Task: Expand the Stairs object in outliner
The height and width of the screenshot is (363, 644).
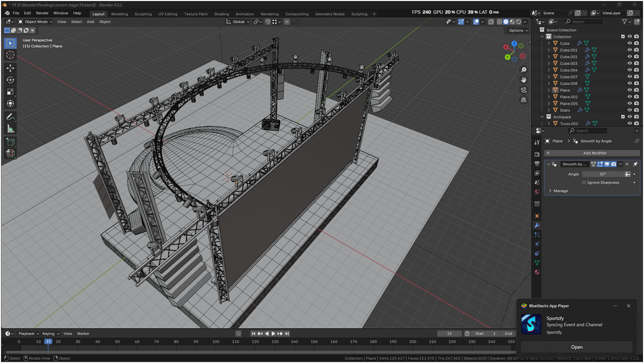Action: pyautogui.click(x=549, y=110)
